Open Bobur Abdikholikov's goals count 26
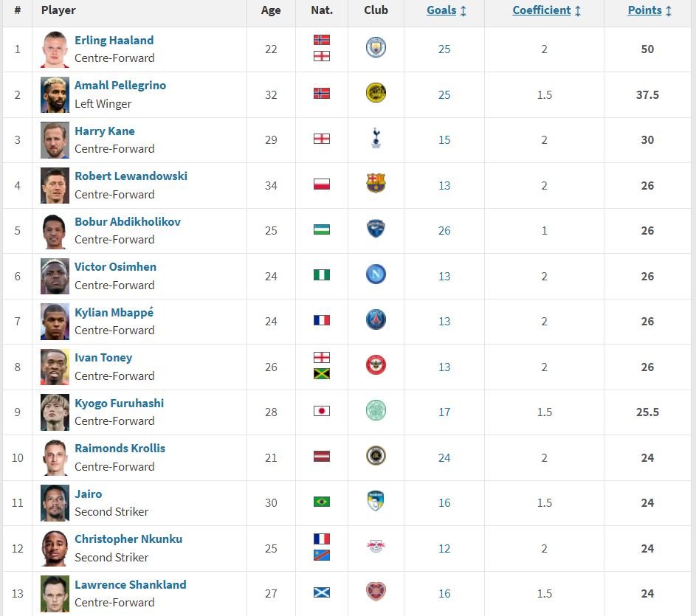Screen dimensions: 696x616 click(x=444, y=230)
